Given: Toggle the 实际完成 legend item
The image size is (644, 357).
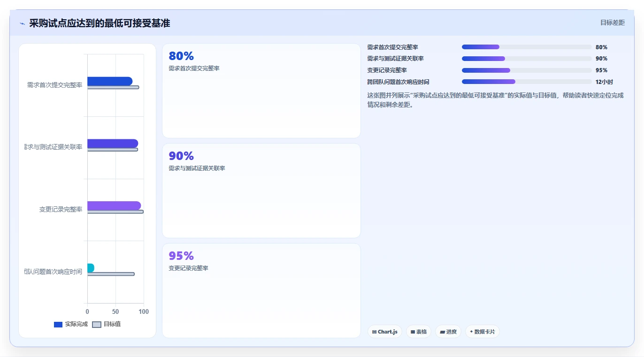Looking at the screenshot, I should click(71, 324).
